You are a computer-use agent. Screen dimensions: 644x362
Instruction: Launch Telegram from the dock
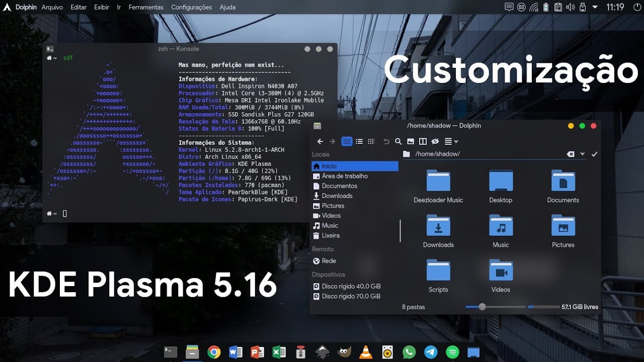coord(431,352)
